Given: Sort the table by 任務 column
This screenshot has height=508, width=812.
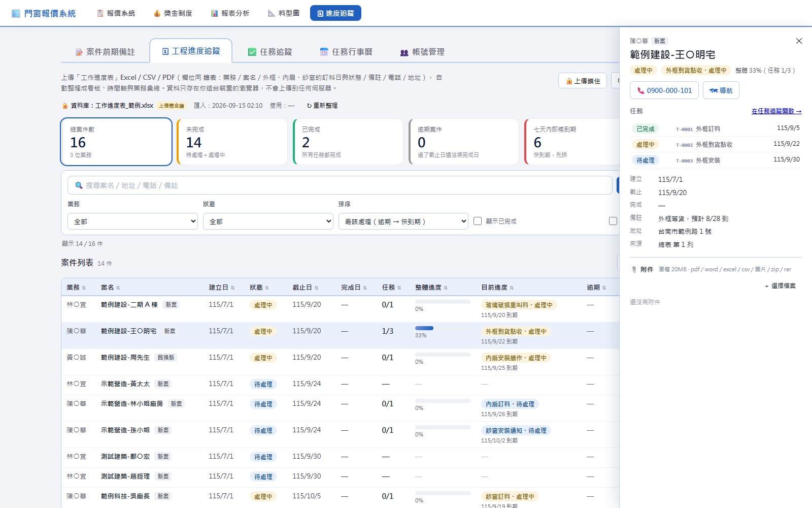Looking at the screenshot, I should click(x=391, y=288).
